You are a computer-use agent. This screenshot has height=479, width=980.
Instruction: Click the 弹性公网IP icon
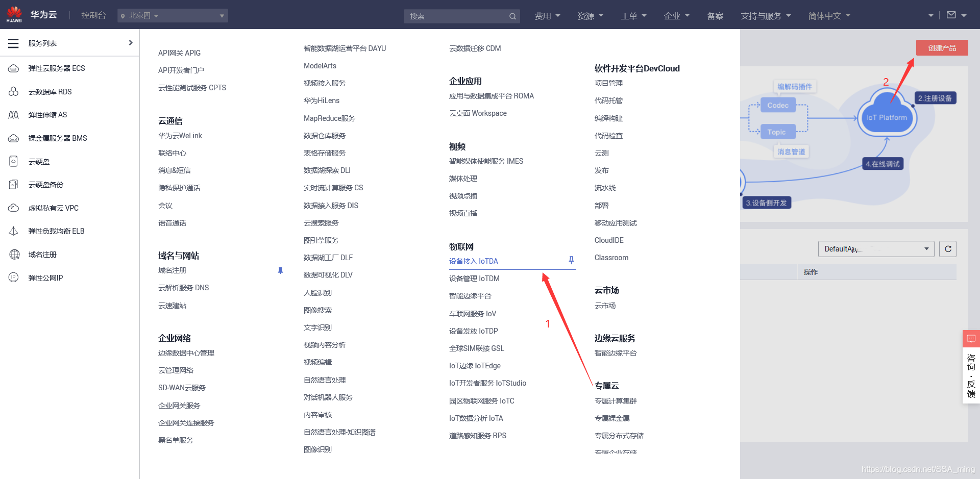click(14, 278)
